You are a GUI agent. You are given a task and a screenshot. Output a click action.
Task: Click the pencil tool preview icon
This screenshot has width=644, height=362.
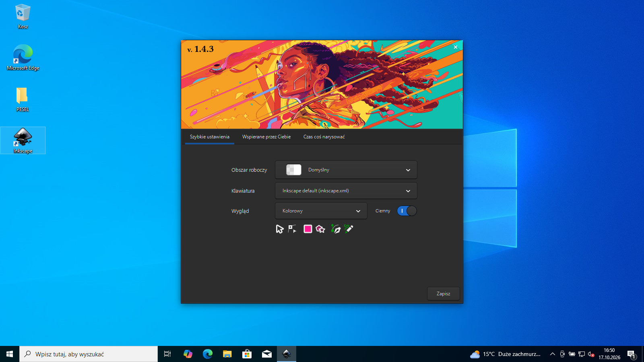pos(349,229)
